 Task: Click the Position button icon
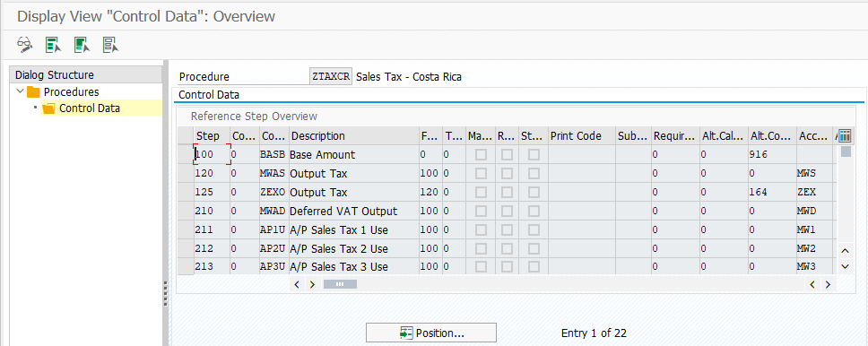[406, 333]
